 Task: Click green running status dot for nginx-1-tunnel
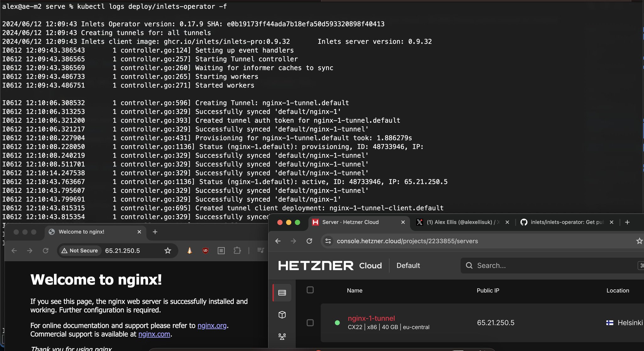click(x=337, y=323)
